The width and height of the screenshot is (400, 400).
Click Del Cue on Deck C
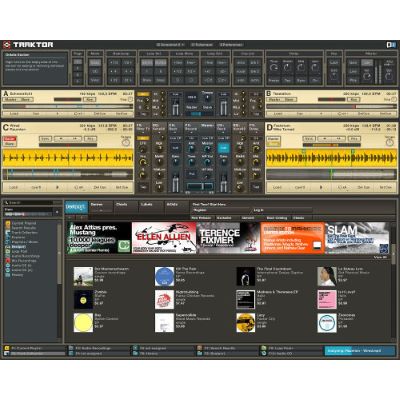[x=100, y=188]
